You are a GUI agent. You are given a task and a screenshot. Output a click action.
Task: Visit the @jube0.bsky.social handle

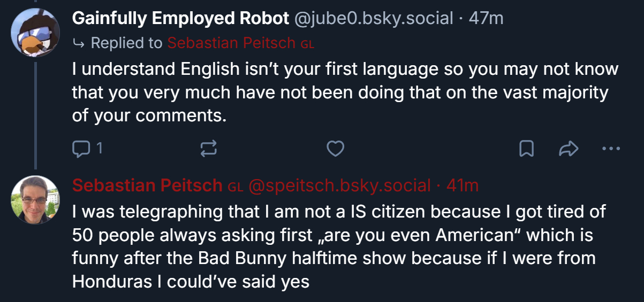374,18
